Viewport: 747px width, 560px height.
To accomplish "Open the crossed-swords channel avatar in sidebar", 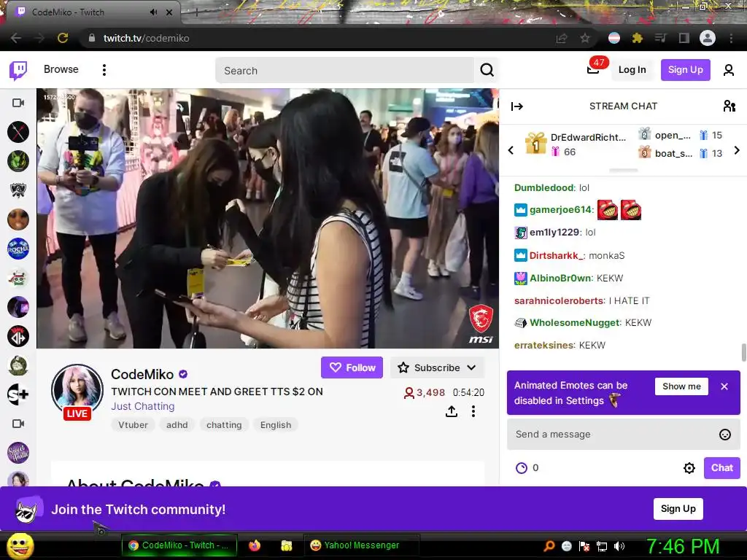I will 18,132.
